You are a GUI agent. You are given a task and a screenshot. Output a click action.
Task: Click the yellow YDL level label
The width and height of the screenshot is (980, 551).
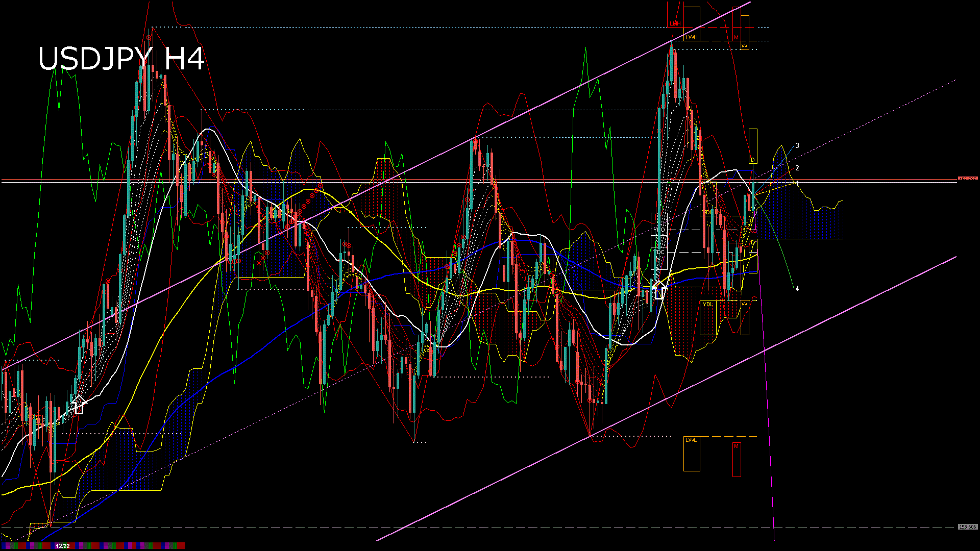click(707, 304)
